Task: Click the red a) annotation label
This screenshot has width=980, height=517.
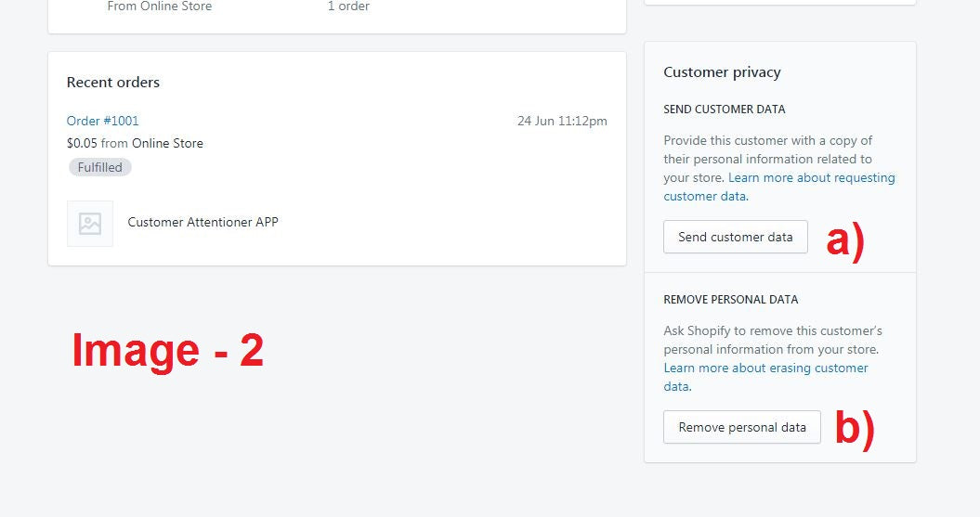Action: (845, 241)
